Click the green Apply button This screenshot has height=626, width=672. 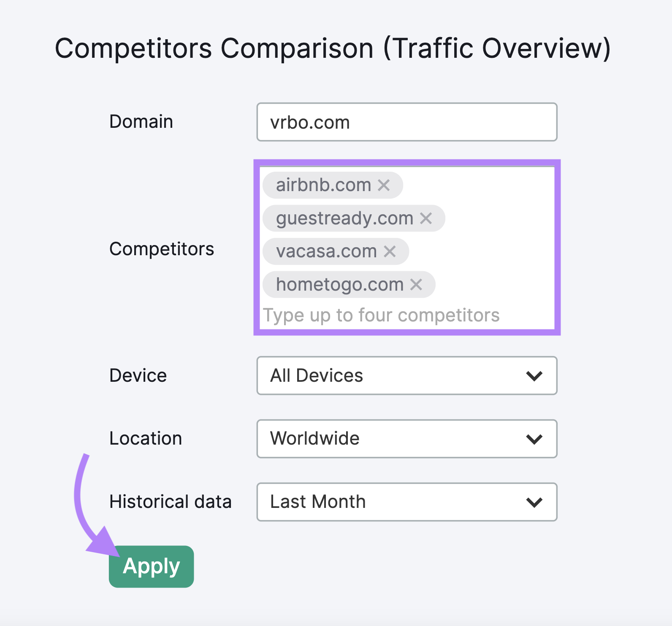[152, 567]
